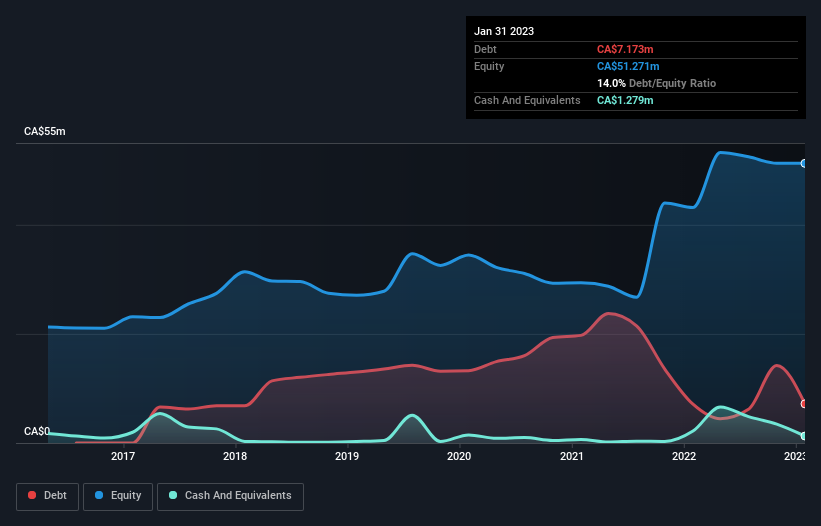The image size is (821, 526).
Task: Click the Debt row label in tooltip
Action: [485, 49]
